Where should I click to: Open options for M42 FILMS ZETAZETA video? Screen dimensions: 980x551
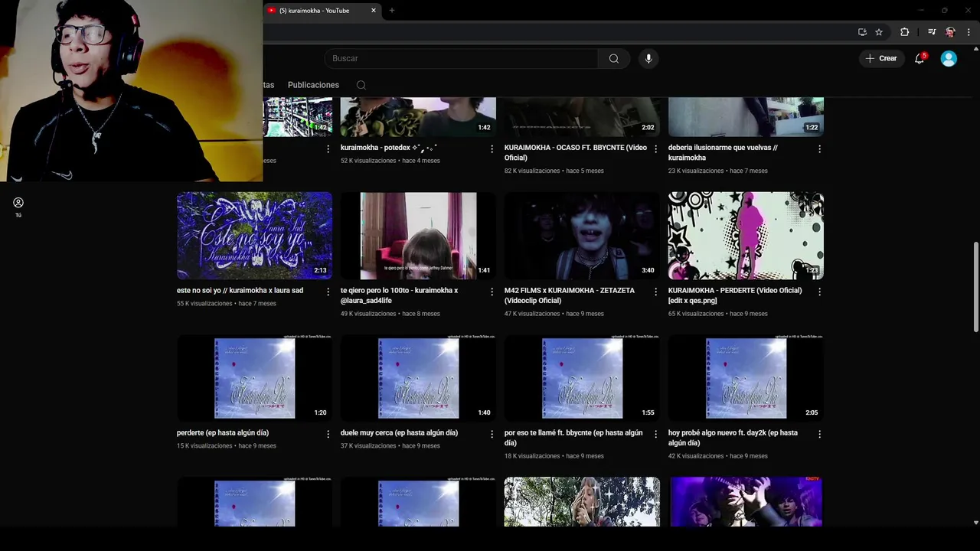(x=656, y=292)
